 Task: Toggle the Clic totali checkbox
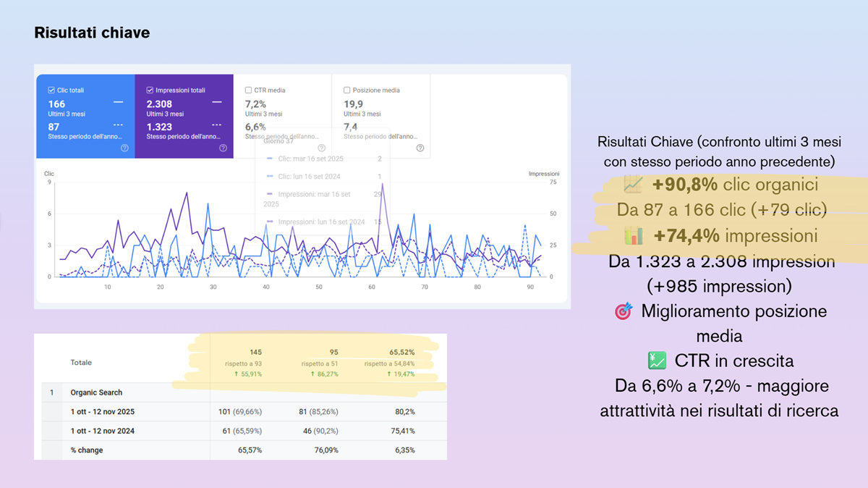51,91
